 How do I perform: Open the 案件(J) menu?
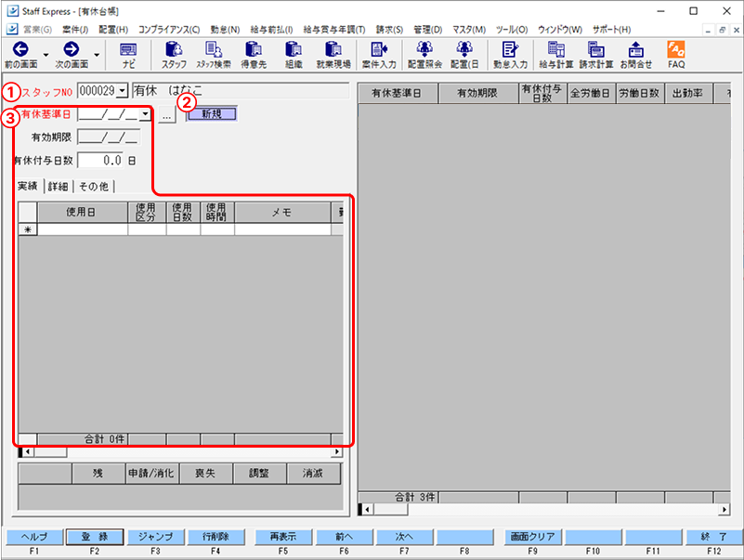click(75, 30)
